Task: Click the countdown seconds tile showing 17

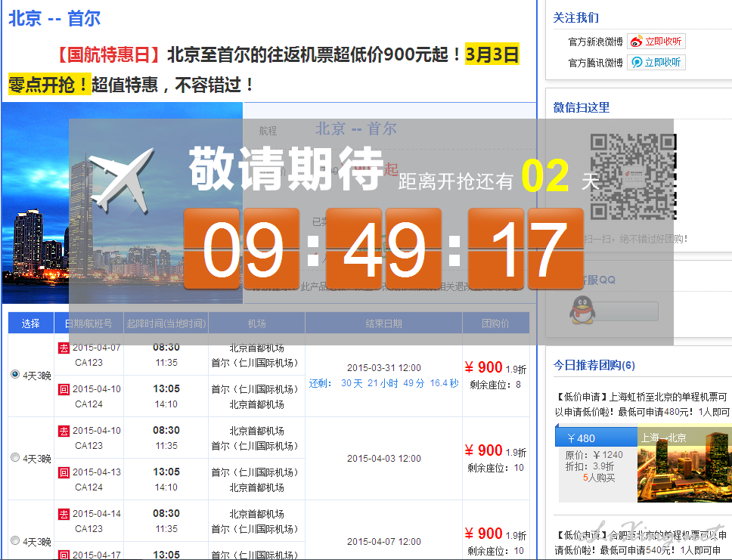Action: point(526,249)
